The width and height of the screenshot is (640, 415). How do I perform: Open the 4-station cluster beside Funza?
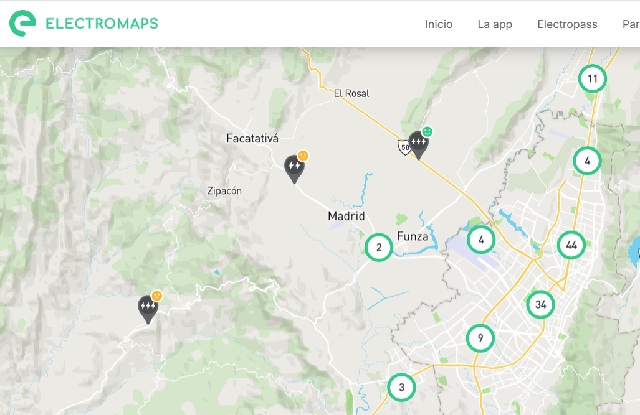click(482, 239)
